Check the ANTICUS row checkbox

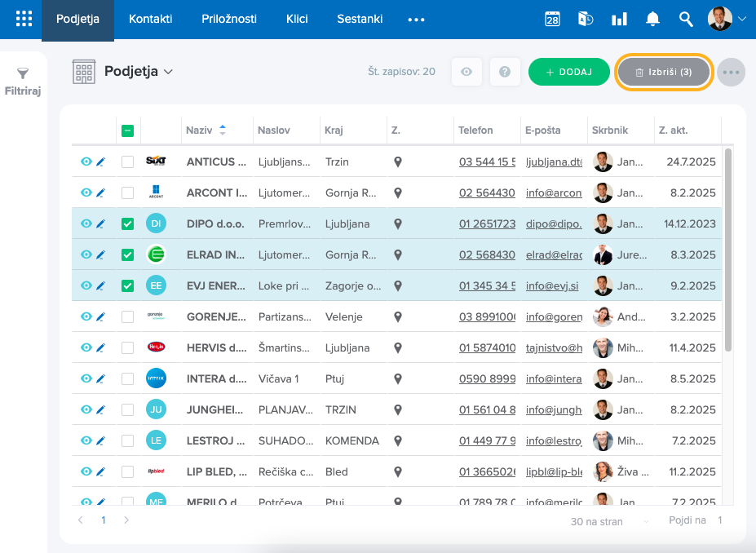[x=127, y=161]
